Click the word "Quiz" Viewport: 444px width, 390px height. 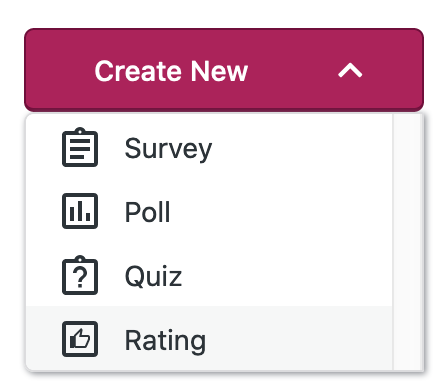tap(153, 276)
